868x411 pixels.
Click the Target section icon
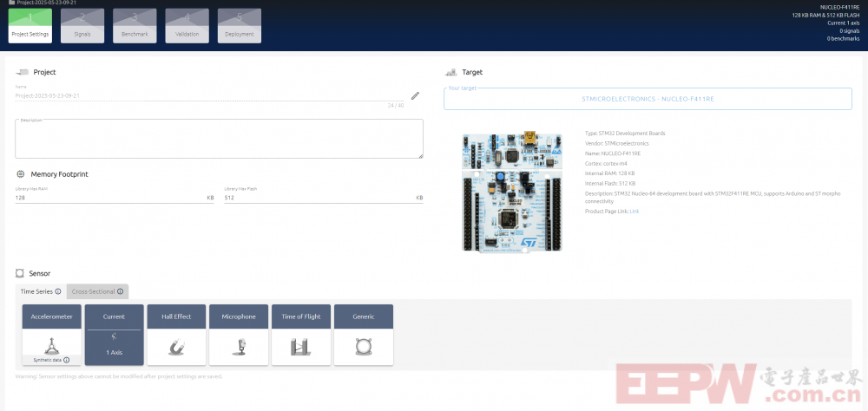pos(450,73)
